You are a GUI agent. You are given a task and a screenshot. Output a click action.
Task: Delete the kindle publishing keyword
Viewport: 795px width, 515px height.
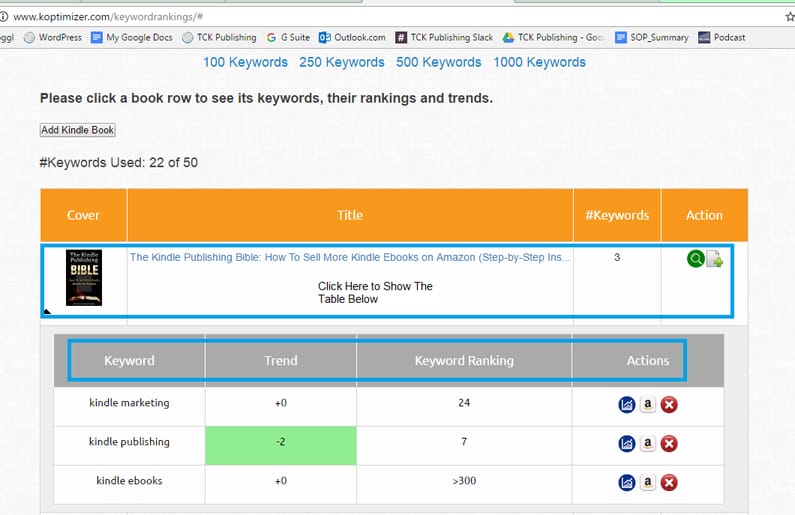(x=669, y=444)
